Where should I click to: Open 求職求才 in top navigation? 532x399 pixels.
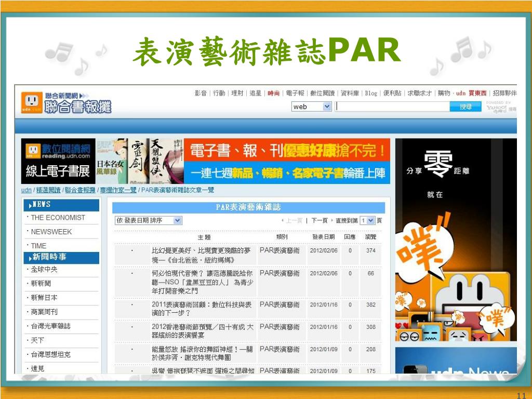(420, 93)
